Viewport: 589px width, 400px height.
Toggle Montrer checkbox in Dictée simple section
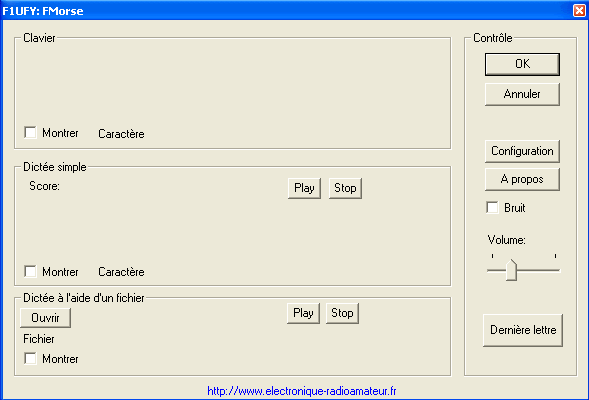click(30, 271)
